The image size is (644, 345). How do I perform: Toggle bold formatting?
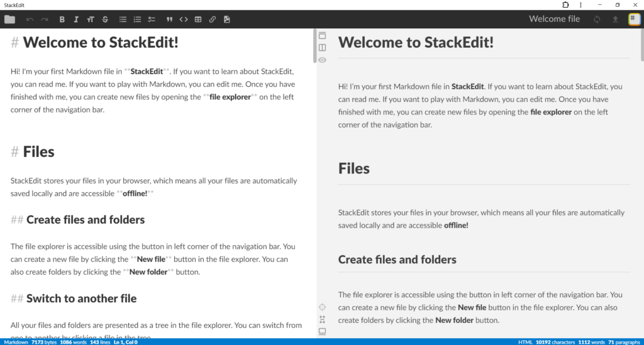(x=62, y=19)
